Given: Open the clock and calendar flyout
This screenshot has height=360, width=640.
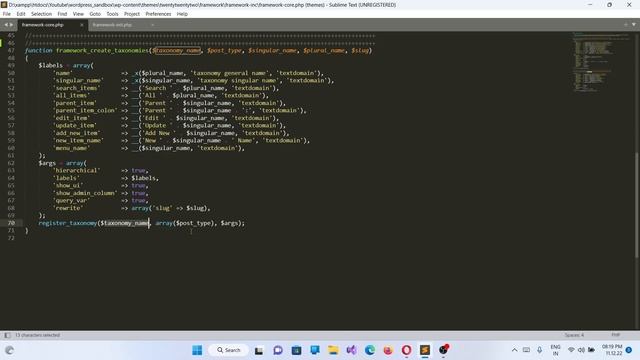Looking at the screenshot, I should tap(612, 350).
